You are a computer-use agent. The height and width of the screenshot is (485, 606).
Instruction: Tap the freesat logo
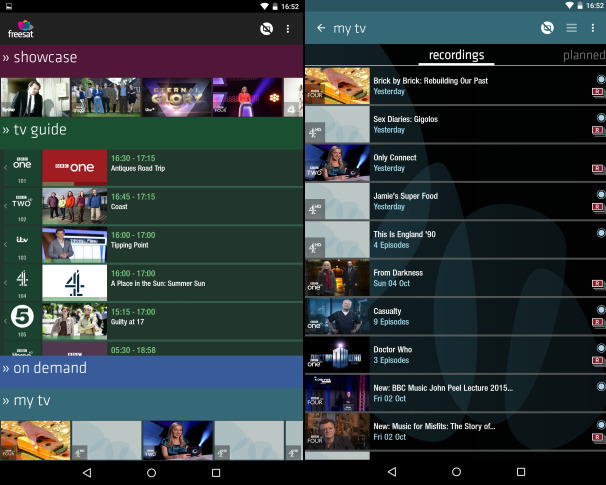coord(21,29)
